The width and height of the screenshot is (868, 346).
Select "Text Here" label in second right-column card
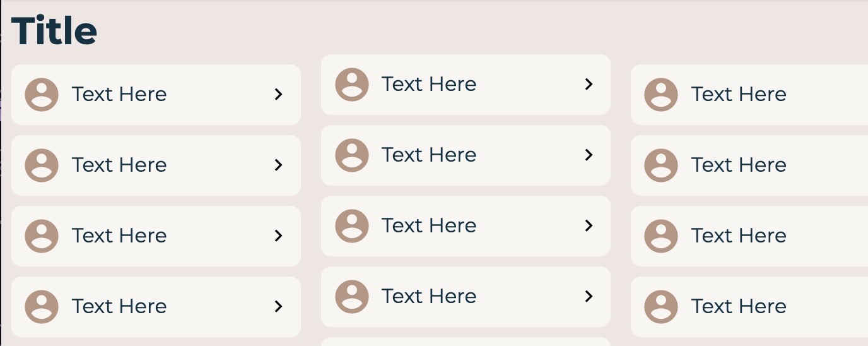(x=739, y=165)
